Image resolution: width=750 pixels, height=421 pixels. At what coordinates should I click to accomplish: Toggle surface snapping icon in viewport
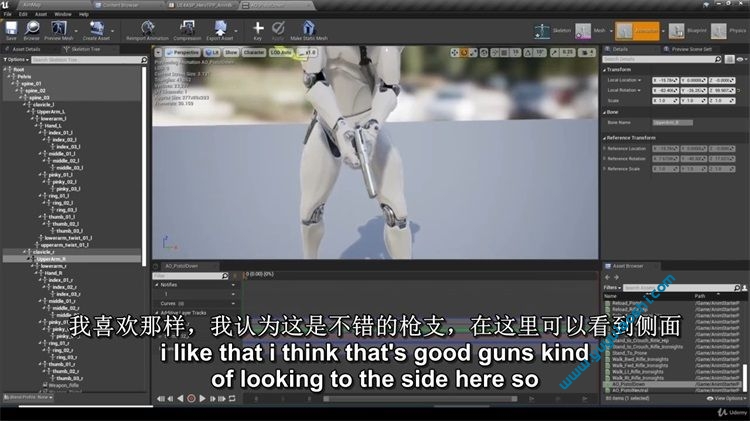coord(495,53)
